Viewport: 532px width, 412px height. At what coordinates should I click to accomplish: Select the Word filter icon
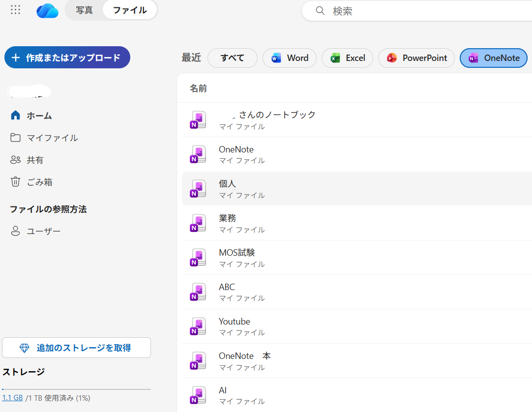(x=275, y=58)
